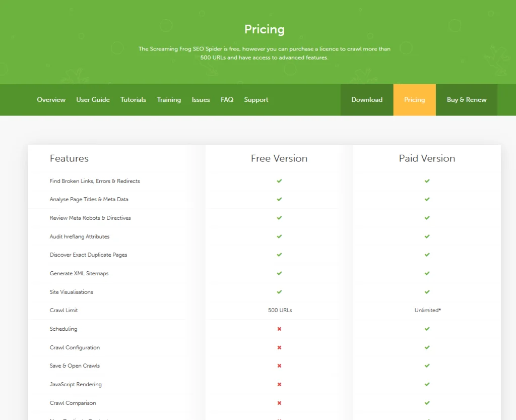Click the 'Scheduling' feature label

[x=63, y=329]
